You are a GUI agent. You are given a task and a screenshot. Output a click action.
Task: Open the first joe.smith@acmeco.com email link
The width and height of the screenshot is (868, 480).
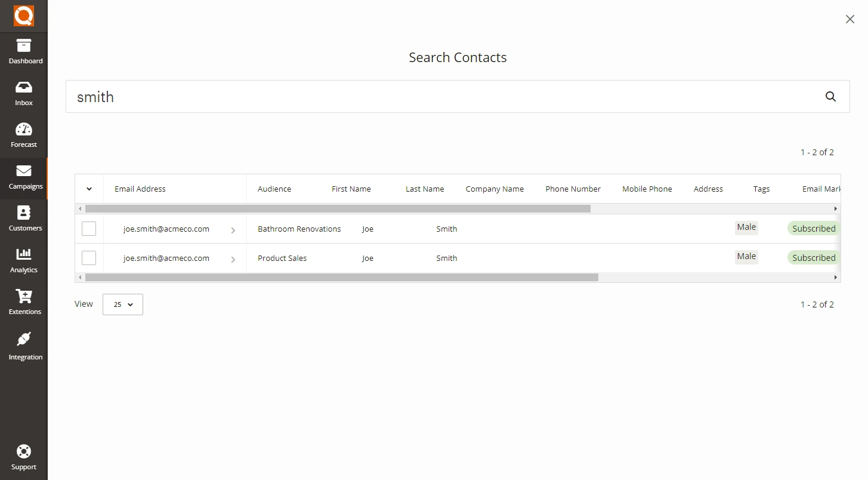166,229
